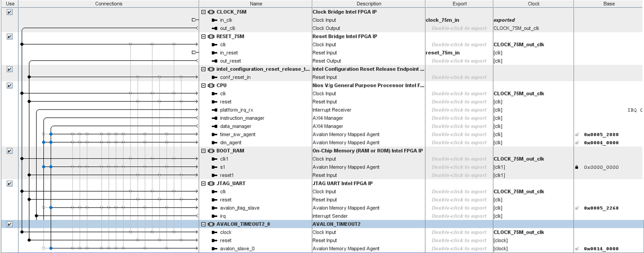644x253 pixels.
Task: Click the filled connection dot on avalon_slave_0 row
Action: coord(51,248)
